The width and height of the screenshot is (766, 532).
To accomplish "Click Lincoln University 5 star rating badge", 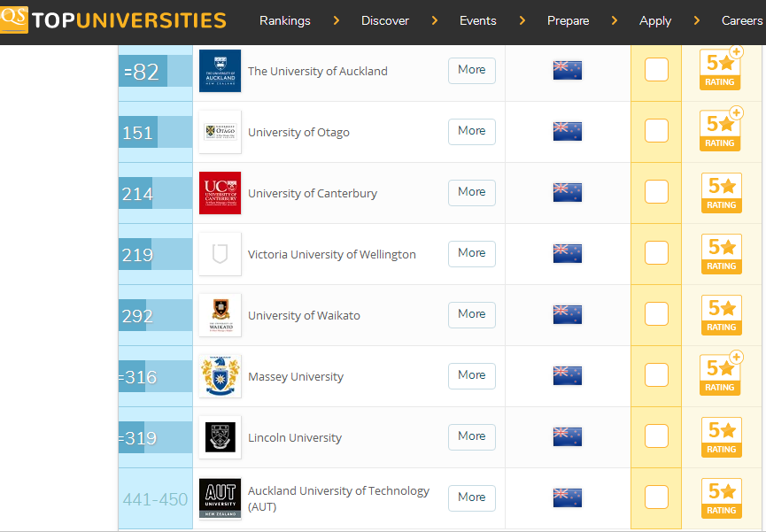I will 720,437.
